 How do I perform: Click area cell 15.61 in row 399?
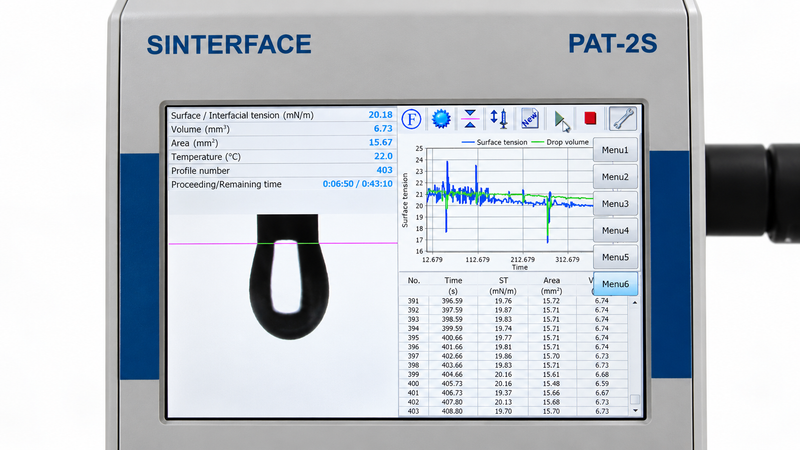[x=551, y=374]
